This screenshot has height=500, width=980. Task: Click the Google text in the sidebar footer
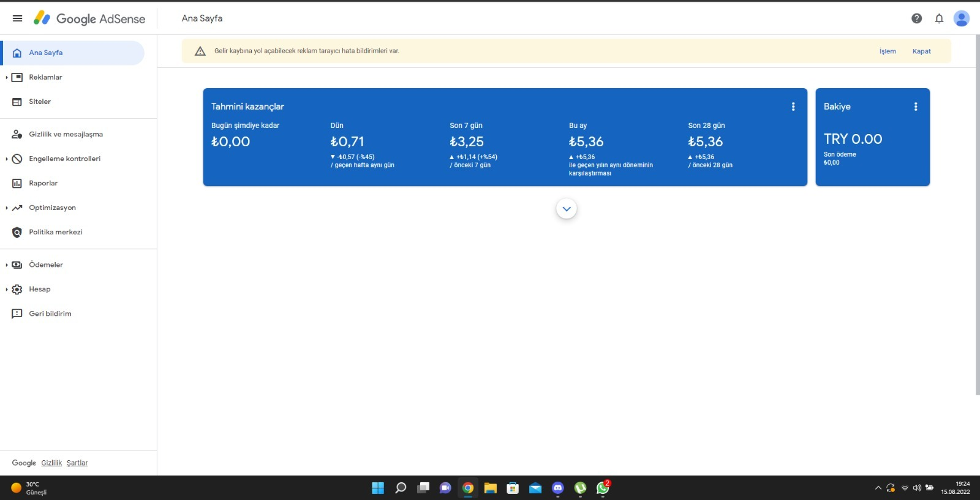24,463
